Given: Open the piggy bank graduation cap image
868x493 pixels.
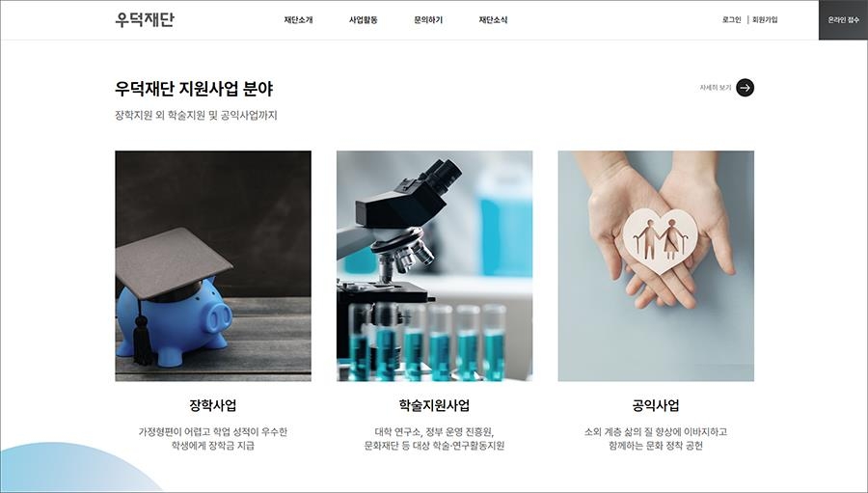Looking at the screenshot, I should [x=213, y=266].
